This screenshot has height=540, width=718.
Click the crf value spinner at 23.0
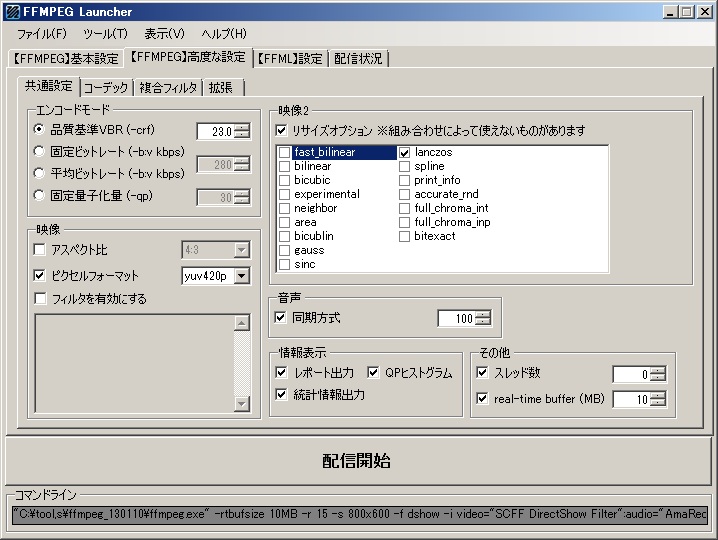click(x=242, y=131)
